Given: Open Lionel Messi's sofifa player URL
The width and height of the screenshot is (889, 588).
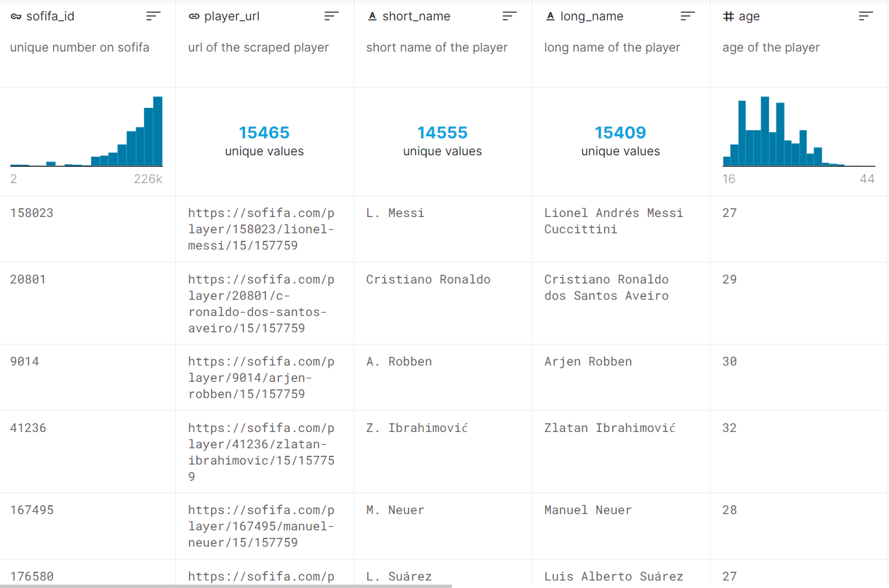Looking at the screenshot, I should 261,229.
